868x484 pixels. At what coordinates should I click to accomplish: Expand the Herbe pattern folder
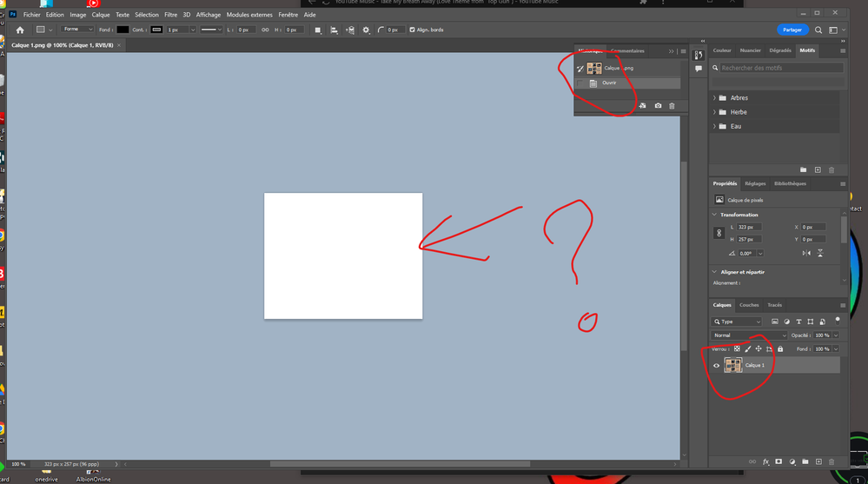coord(714,112)
